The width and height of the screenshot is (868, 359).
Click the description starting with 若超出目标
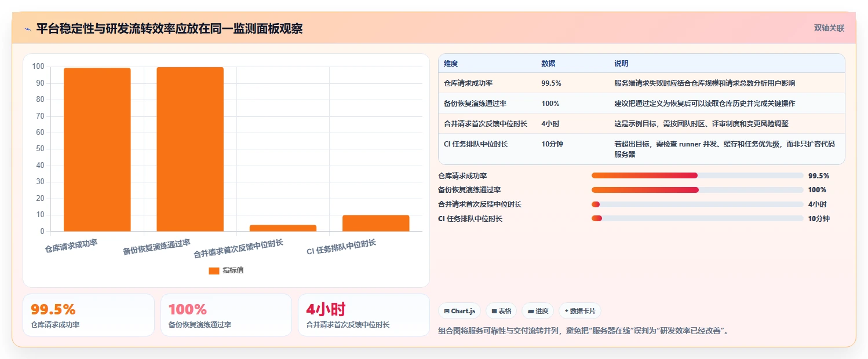click(724, 149)
